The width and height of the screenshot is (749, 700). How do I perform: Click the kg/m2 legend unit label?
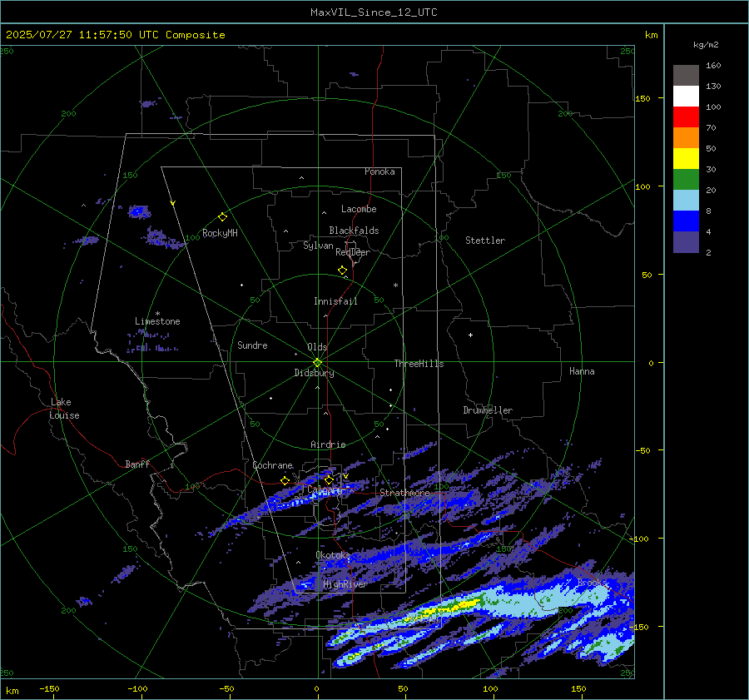[706, 45]
